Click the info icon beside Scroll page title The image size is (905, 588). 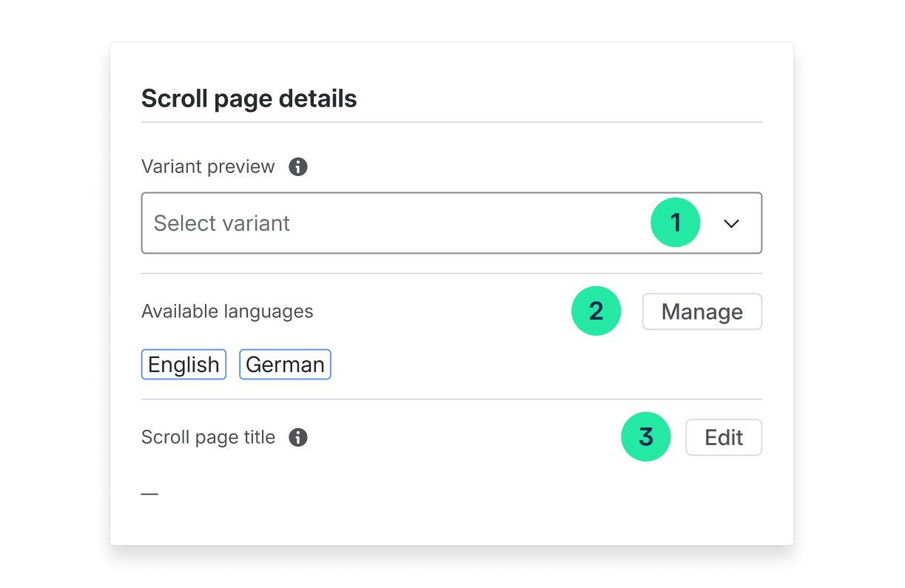click(x=298, y=438)
